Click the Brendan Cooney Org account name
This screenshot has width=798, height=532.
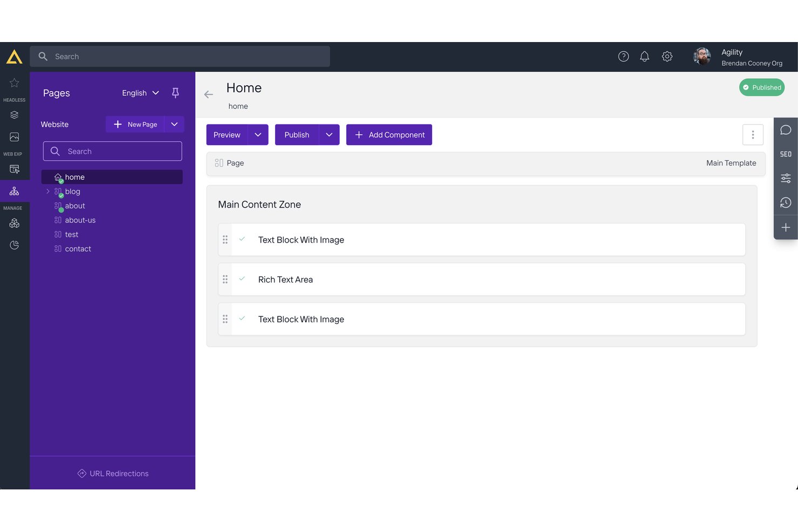click(x=752, y=63)
